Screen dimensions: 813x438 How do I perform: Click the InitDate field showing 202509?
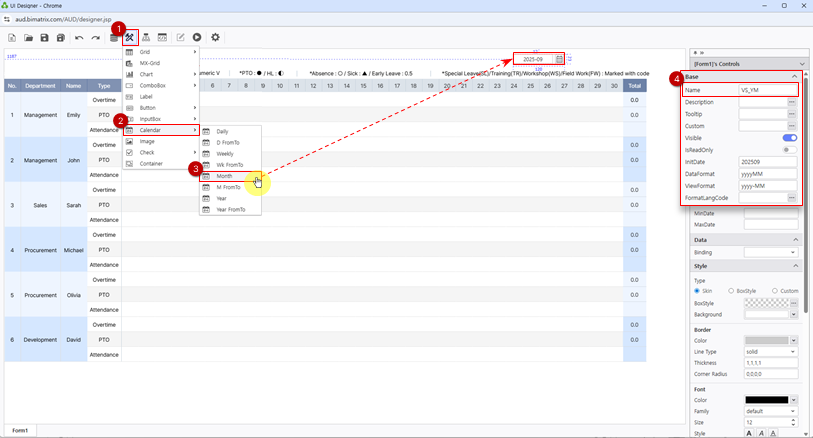[x=768, y=162]
